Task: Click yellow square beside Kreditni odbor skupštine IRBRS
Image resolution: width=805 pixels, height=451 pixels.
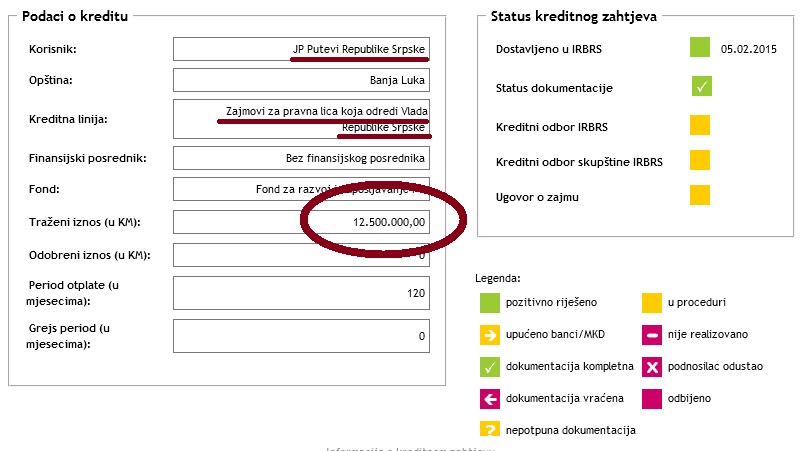Action: (x=699, y=160)
